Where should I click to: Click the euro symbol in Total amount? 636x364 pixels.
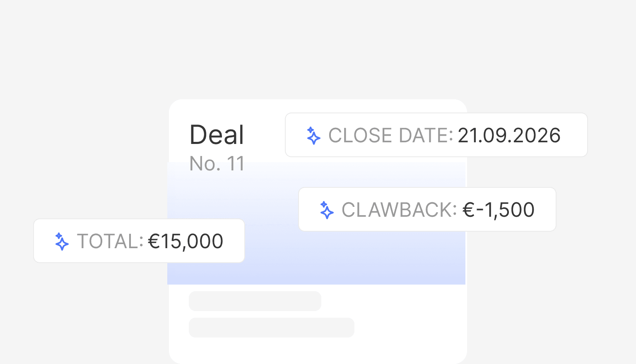[154, 242]
